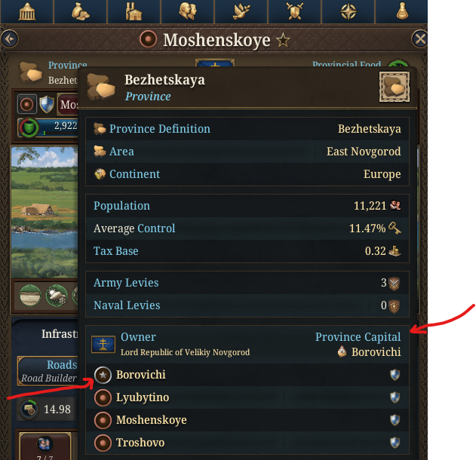
Task: Click the Province Definition link
Action: (160, 129)
